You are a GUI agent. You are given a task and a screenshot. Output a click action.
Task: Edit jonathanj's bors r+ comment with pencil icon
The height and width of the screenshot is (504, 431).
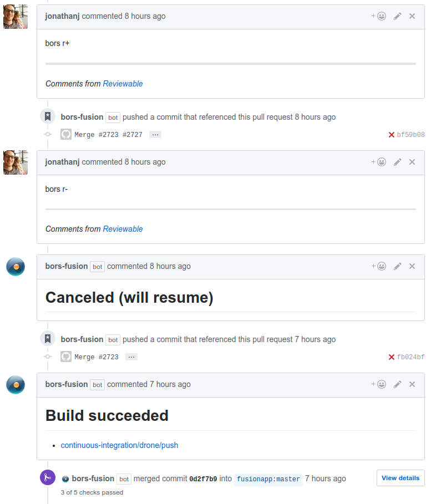pos(397,16)
